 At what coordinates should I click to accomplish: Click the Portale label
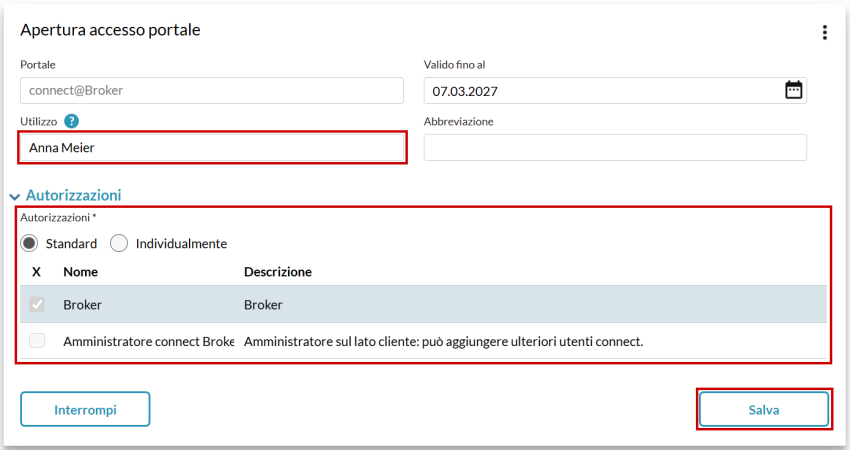tap(38, 65)
